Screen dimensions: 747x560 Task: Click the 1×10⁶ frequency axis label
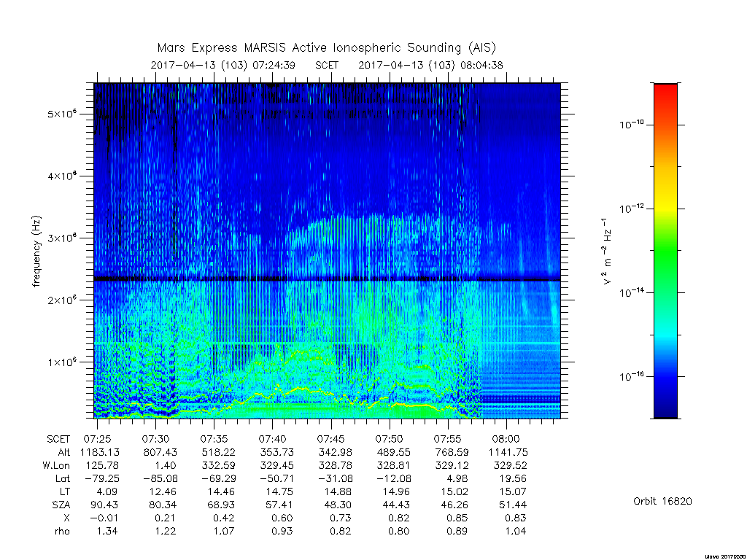pyautogui.click(x=62, y=362)
